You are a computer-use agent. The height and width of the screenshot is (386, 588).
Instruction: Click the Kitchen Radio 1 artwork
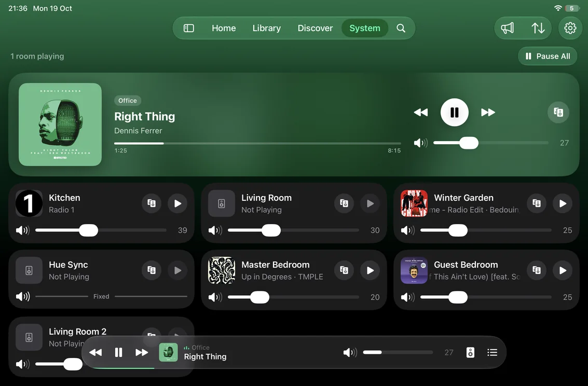click(29, 203)
